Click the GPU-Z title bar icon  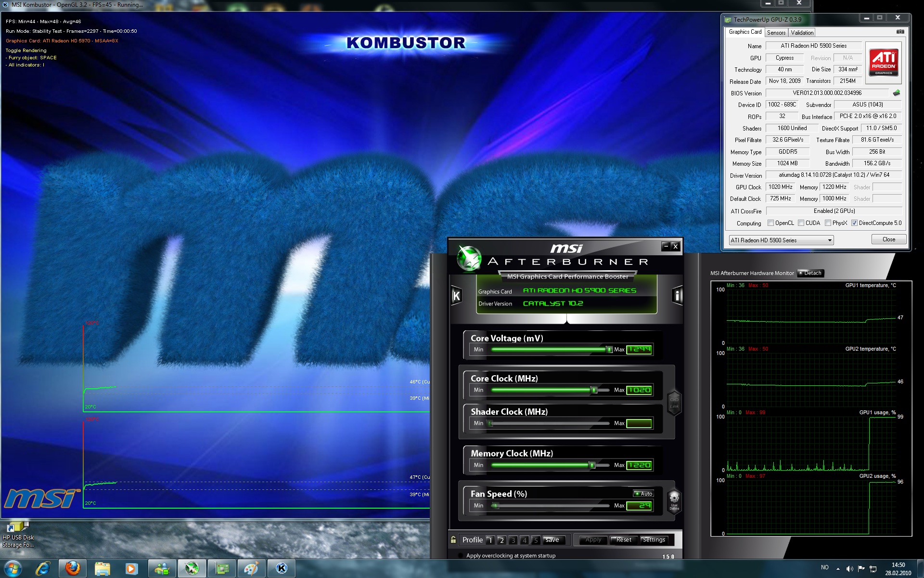point(728,19)
